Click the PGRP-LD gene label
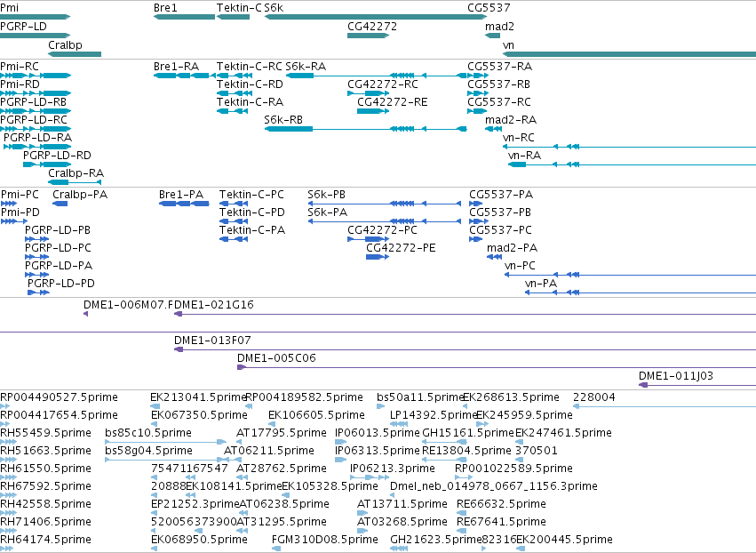 point(23,27)
